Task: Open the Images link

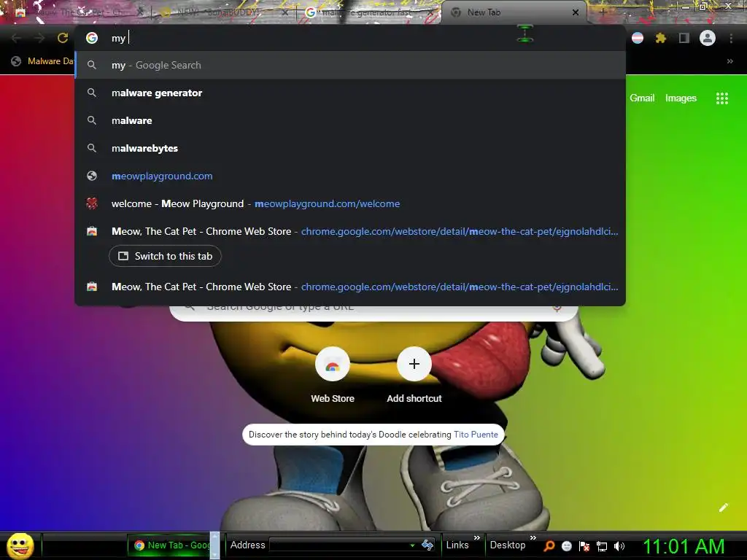Action: point(681,98)
